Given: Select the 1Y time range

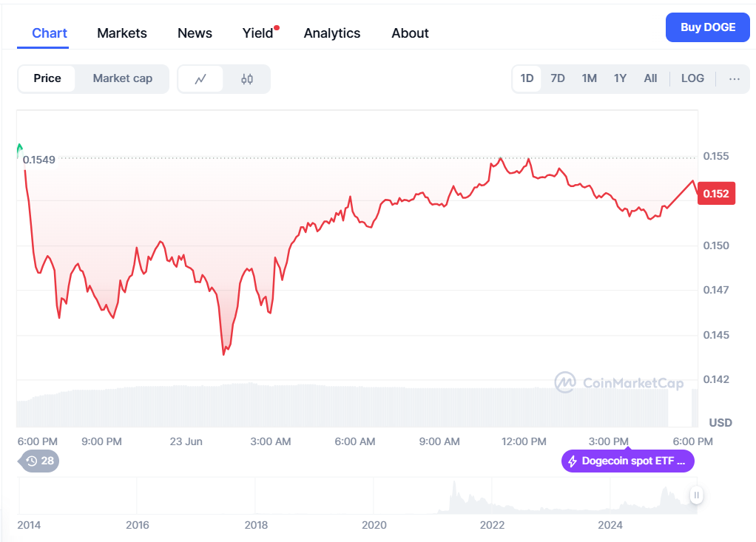Looking at the screenshot, I should (620, 78).
